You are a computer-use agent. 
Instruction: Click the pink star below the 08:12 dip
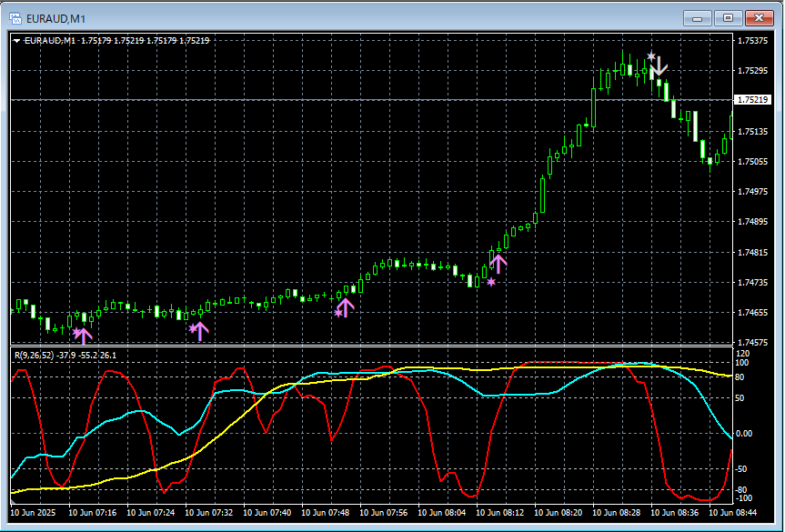click(491, 283)
